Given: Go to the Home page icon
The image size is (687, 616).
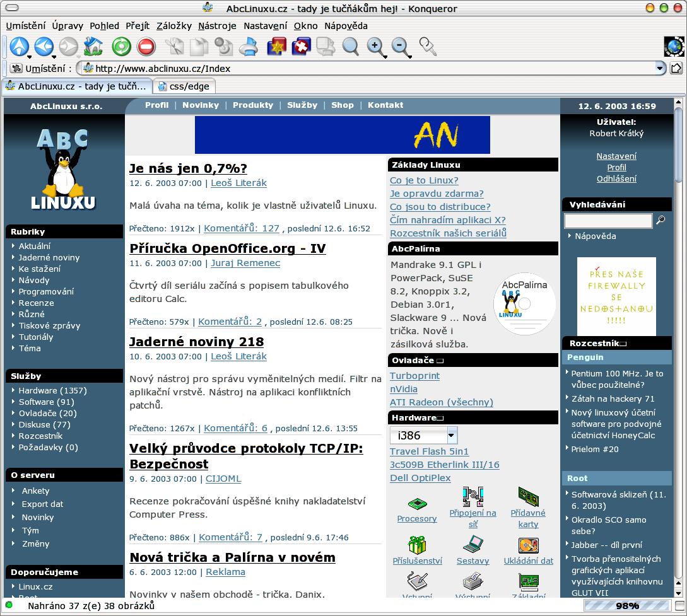Looking at the screenshot, I should [x=93, y=47].
